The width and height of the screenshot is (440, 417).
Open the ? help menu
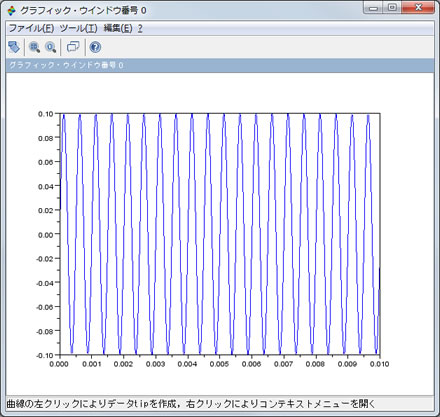(140, 28)
